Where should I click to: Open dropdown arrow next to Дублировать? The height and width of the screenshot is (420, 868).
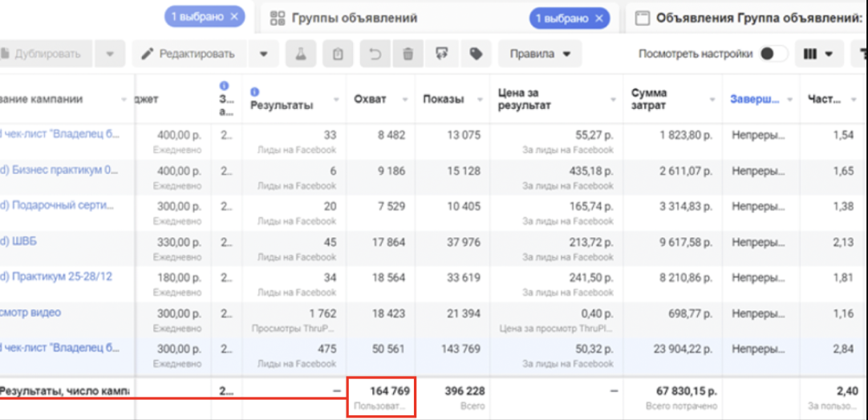[110, 55]
